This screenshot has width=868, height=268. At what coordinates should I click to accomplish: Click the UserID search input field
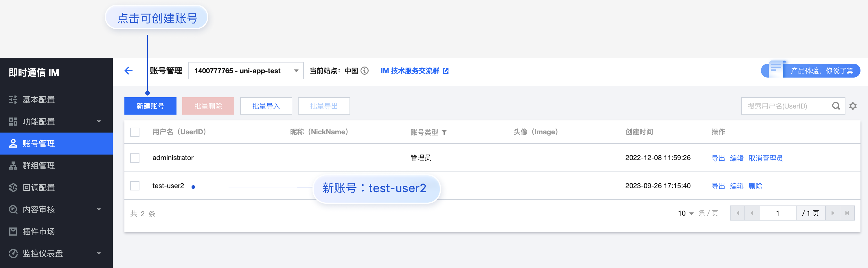coord(785,106)
